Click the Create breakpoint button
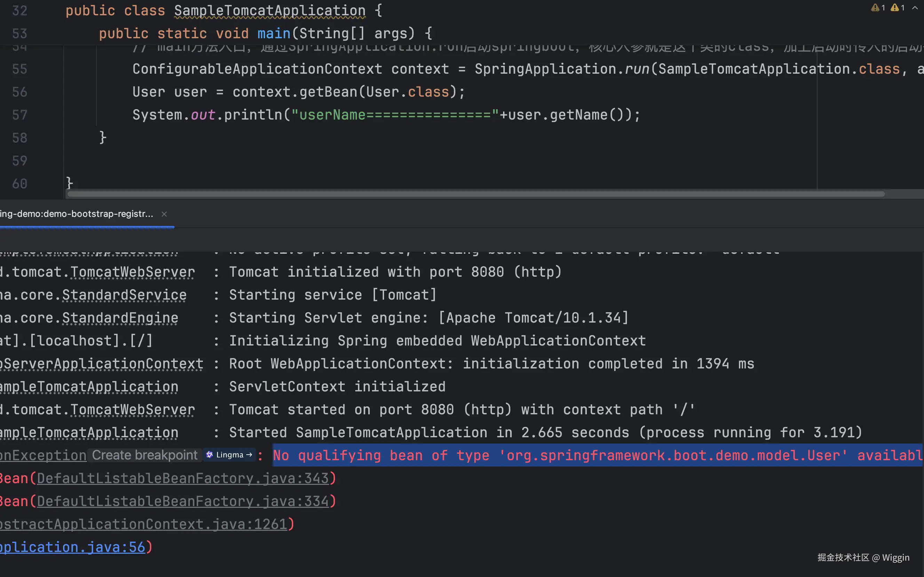The height and width of the screenshot is (577, 924). 145,455
